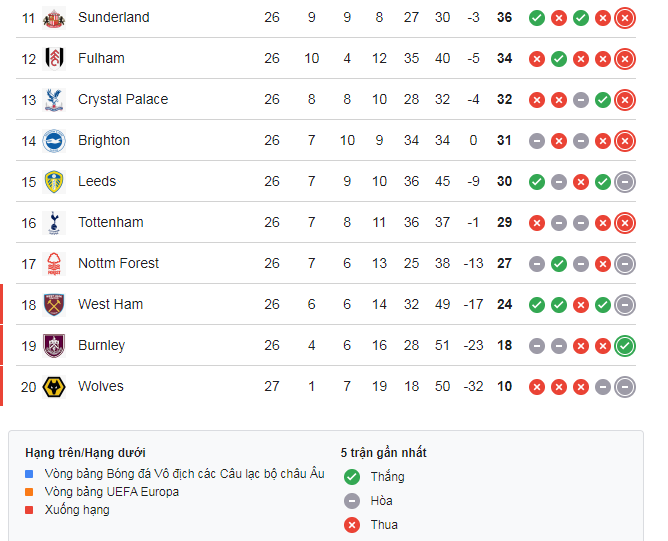Click the blue Champions League legend swatch
668x541 pixels.
click(x=34, y=474)
